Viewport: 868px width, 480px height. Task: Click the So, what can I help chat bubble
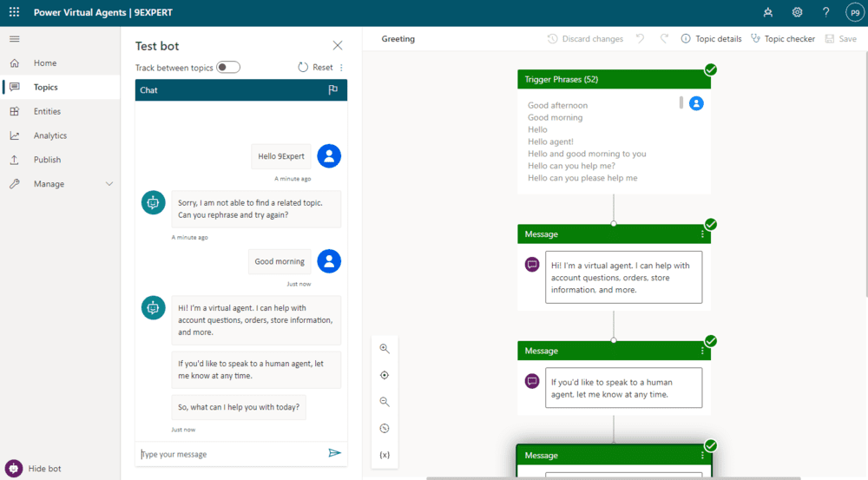coord(239,407)
